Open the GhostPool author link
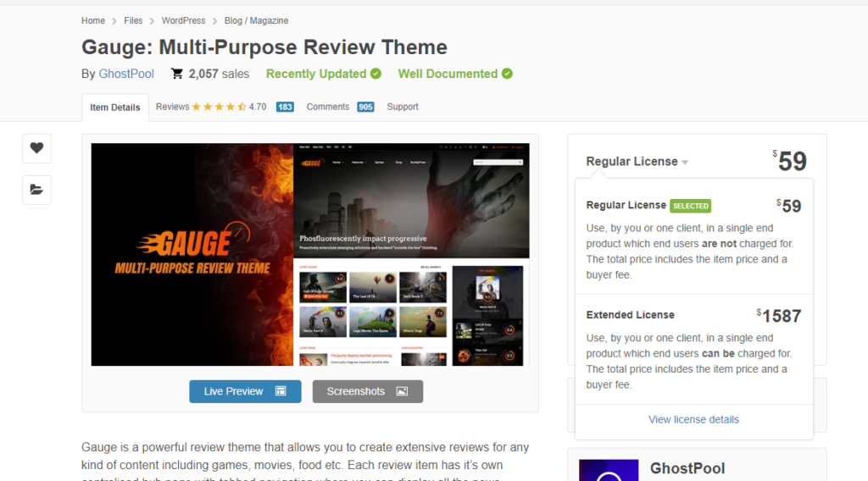The image size is (868, 481). 126,74
